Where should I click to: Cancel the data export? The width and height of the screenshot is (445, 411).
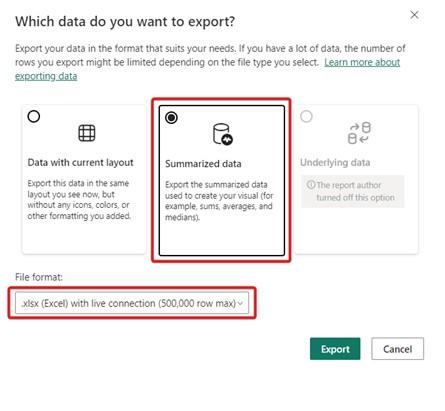click(398, 349)
